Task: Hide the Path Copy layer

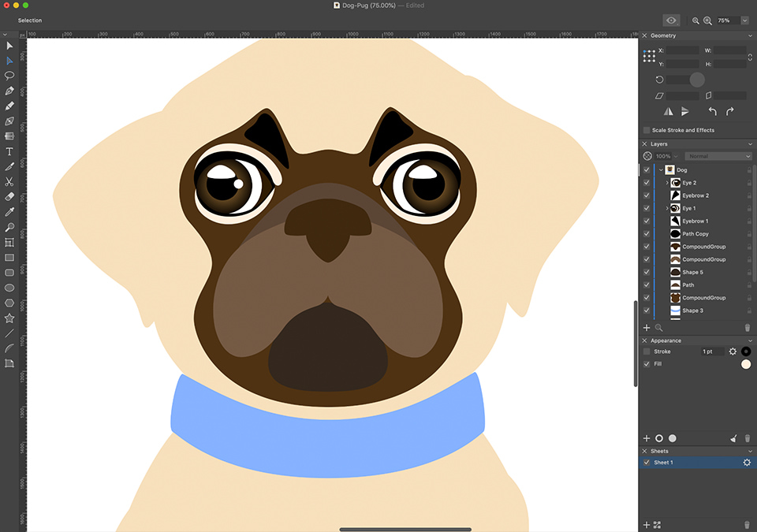Action: click(647, 233)
